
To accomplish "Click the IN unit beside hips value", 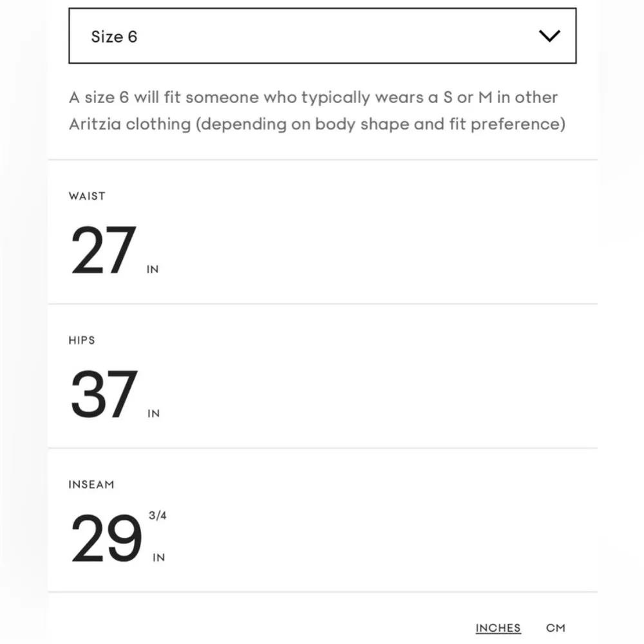I will point(153,413).
